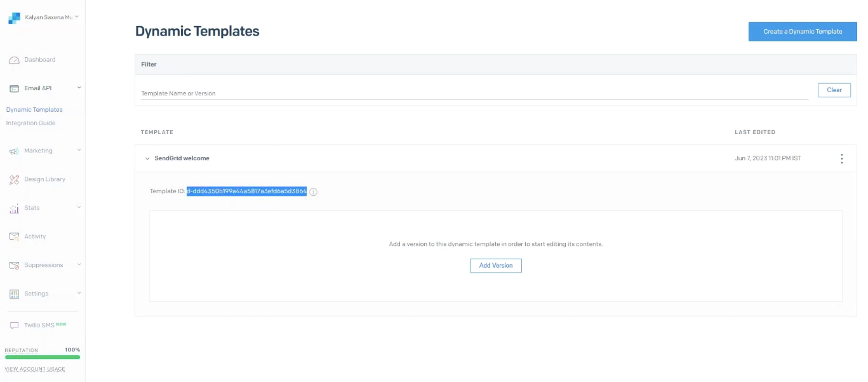
Task: Expand the Marketing section chevron
Action: [x=79, y=151]
